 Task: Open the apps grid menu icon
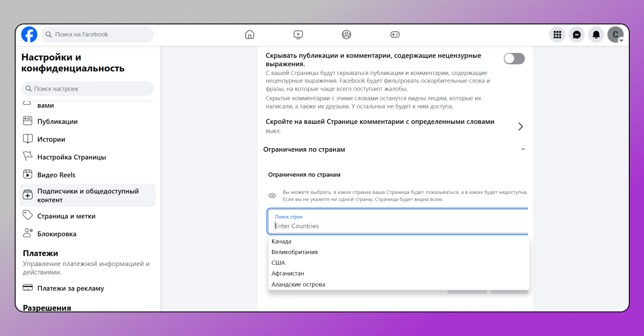pyautogui.click(x=557, y=34)
